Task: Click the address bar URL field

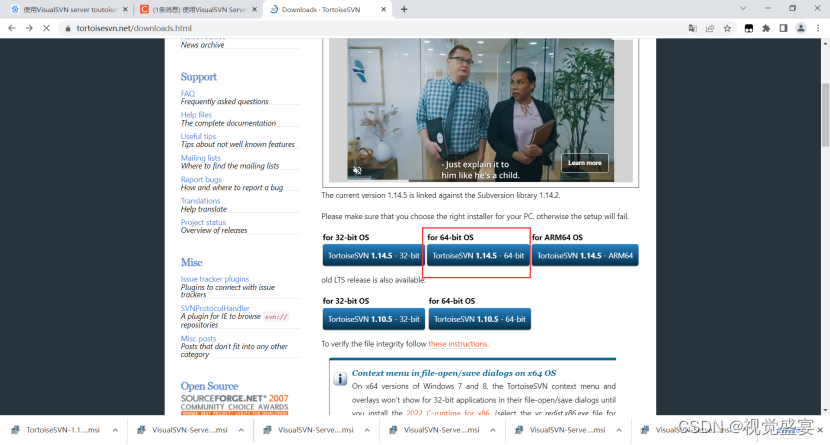Action: [371, 28]
